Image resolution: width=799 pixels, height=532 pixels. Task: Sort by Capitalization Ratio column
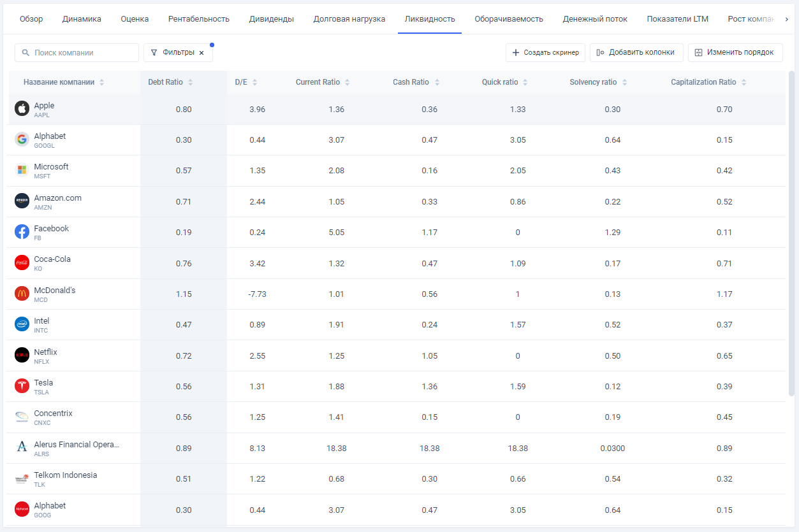[744, 82]
